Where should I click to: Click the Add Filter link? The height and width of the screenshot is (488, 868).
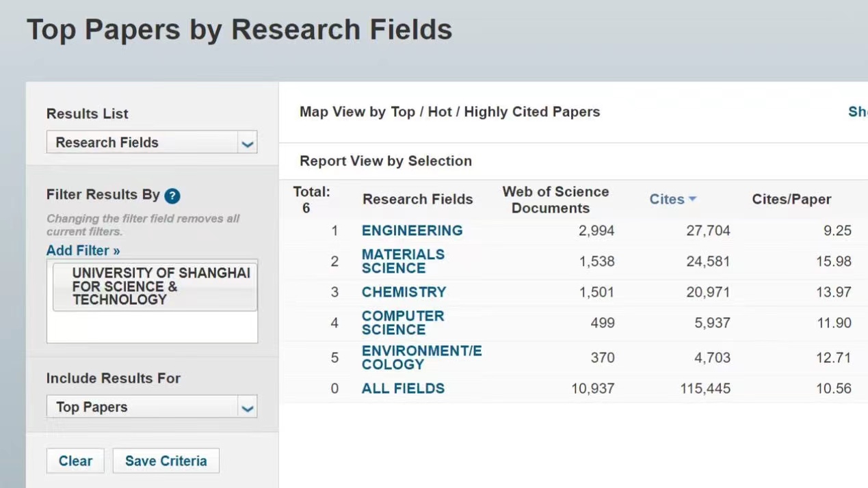point(83,250)
